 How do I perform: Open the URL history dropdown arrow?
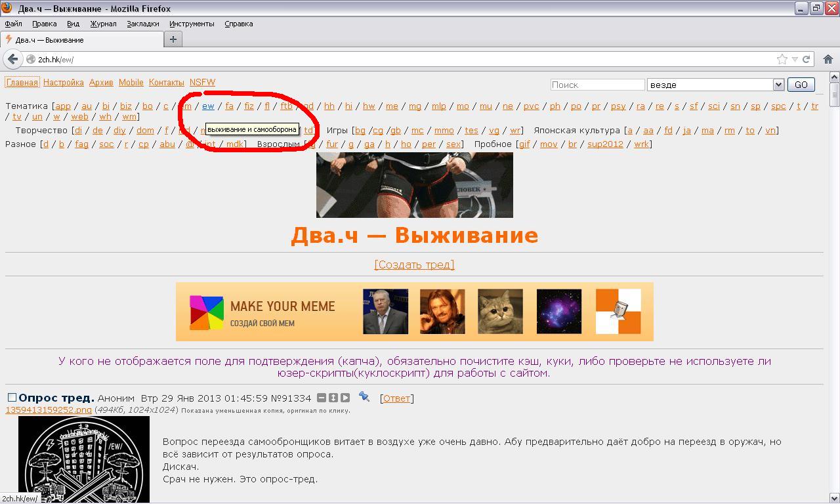point(795,59)
